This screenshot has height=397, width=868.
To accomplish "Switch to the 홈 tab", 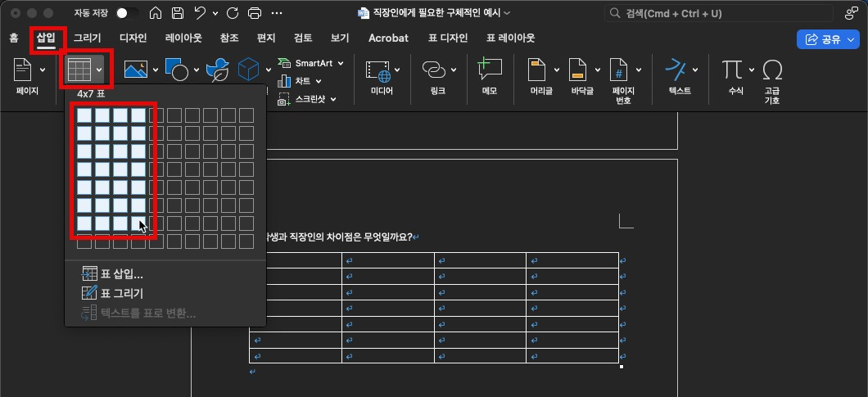I will [x=14, y=38].
